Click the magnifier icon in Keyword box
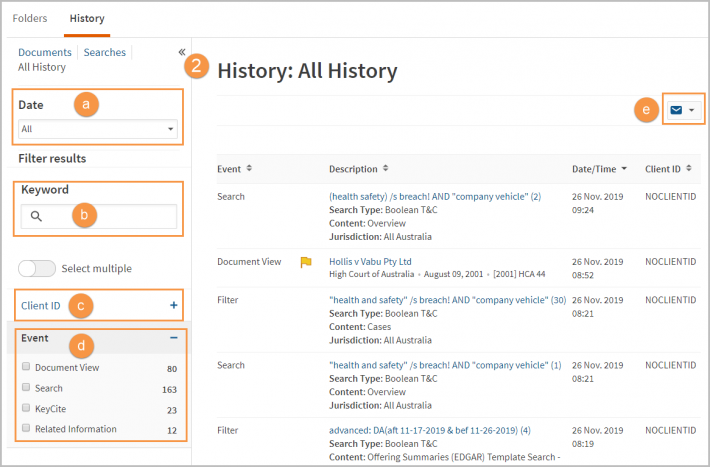Image resolution: width=710 pixels, height=467 pixels. click(36, 216)
